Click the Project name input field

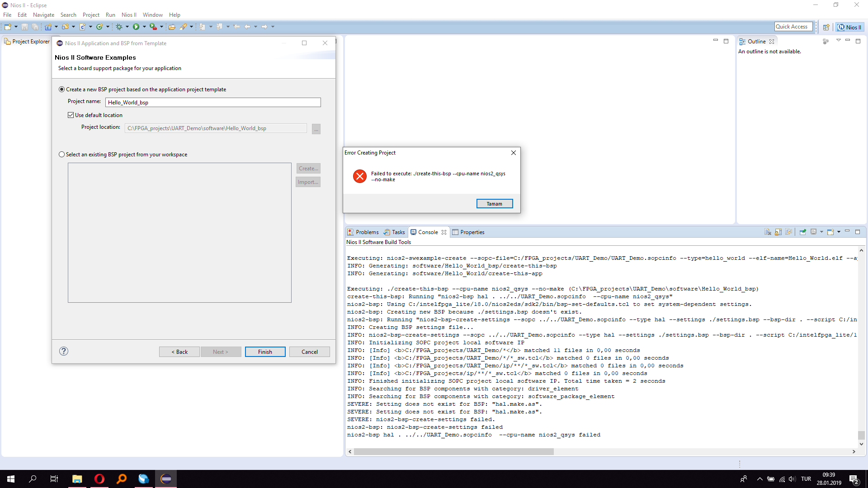point(213,103)
